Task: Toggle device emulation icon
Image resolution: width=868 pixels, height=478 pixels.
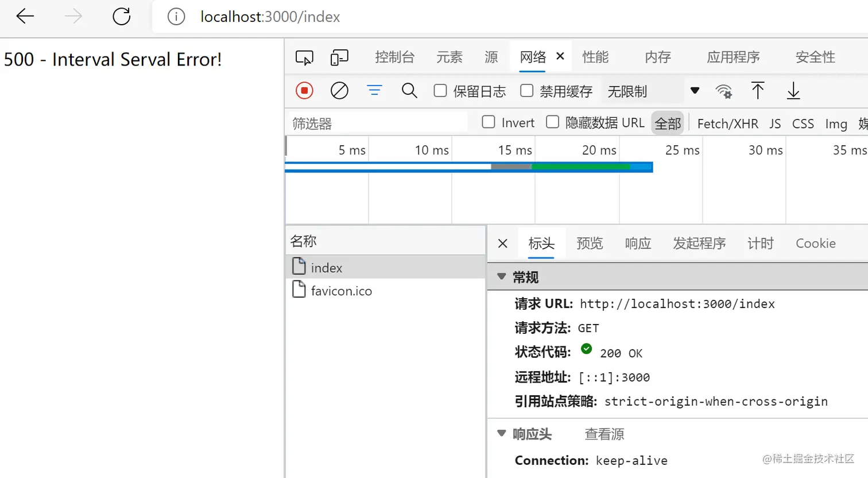Action: tap(339, 57)
